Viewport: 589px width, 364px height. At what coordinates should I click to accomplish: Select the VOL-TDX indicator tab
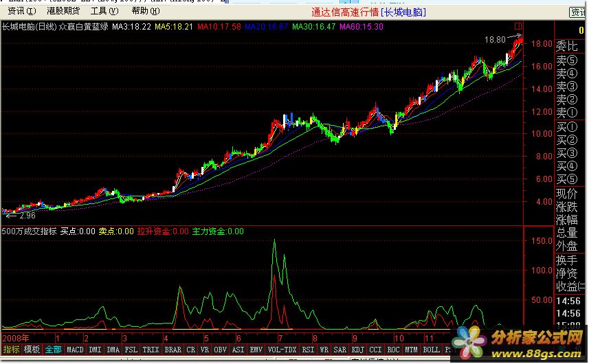coord(282,350)
